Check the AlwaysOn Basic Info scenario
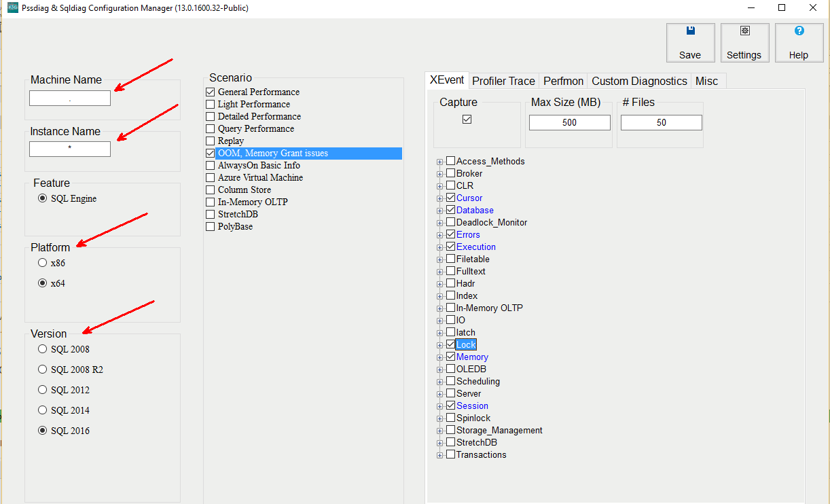This screenshot has height=504, width=830. (210, 165)
